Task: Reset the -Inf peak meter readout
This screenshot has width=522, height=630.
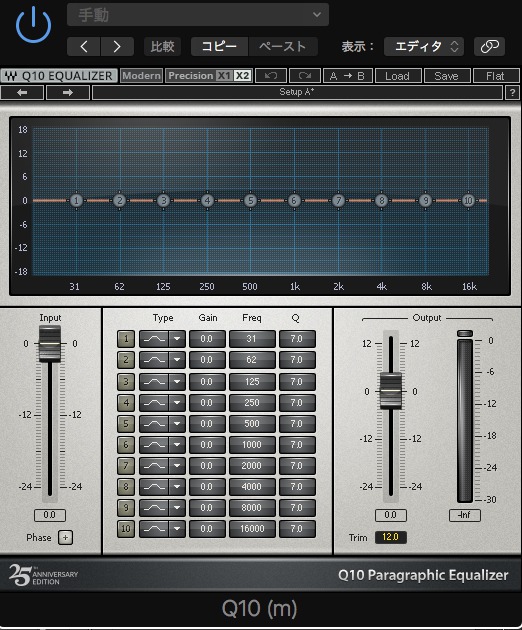Action: point(465,515)
